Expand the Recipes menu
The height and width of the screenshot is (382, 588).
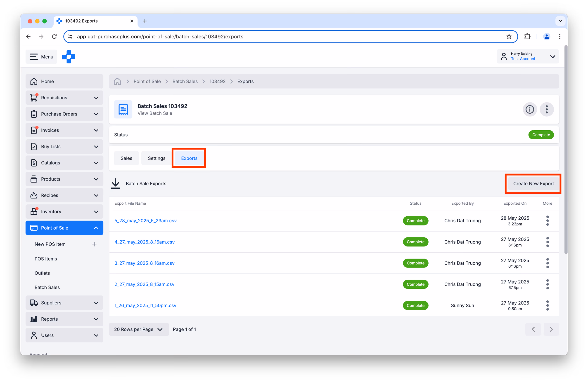pyautogui.click(x=64, y=195)
